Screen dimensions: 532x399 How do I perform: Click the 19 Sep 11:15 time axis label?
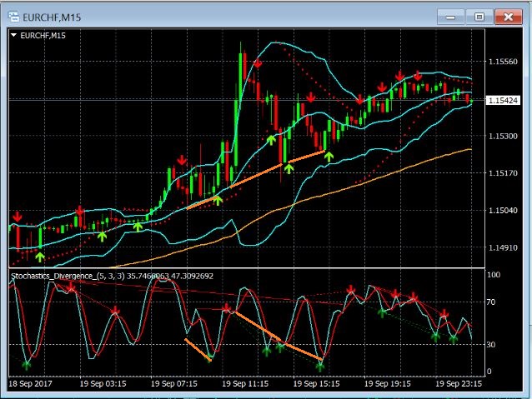[245, 383]
